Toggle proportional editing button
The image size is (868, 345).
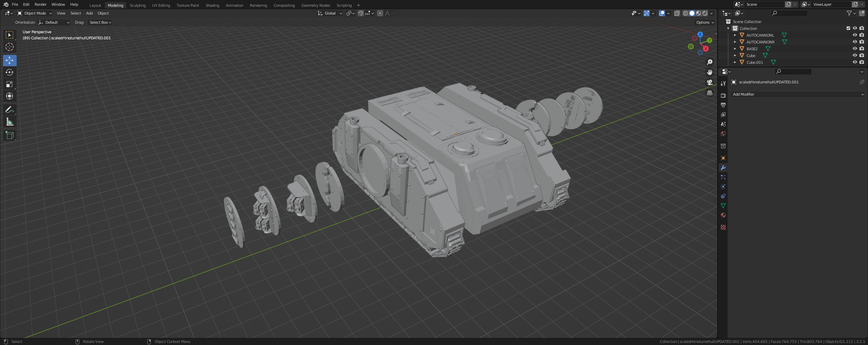pyautogui.click(x=380, y=13)
